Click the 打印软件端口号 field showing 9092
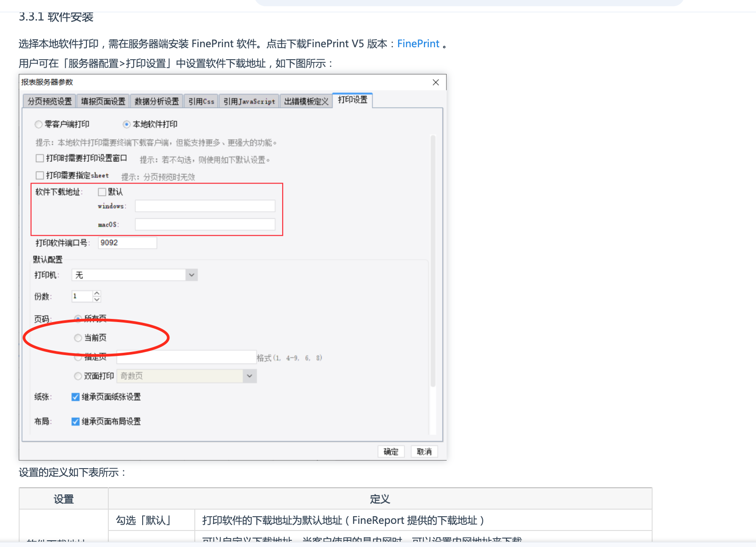This screenshot has height=547, width=756. click(x=127, y=243)
